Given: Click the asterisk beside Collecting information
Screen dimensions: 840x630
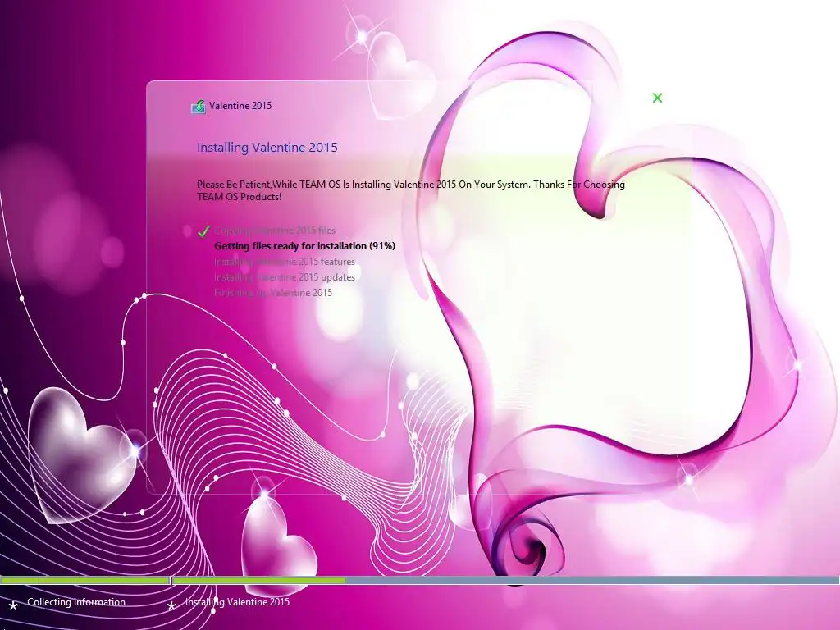Looking at the screenshot, I should (13, 606).
